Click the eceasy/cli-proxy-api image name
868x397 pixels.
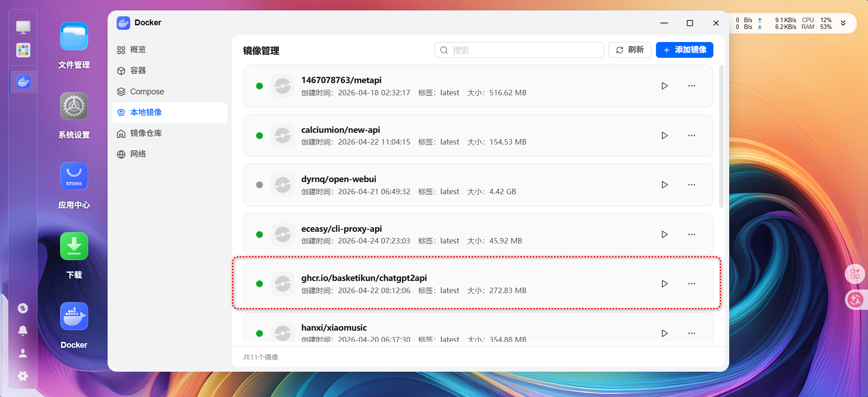pyautogui.click(x=341, y=229)
